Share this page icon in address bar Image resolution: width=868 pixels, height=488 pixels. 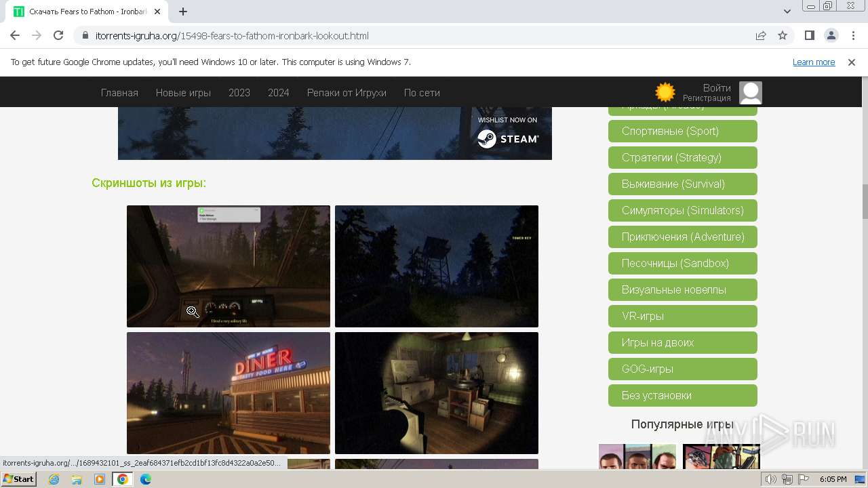(x=761, y=35)
